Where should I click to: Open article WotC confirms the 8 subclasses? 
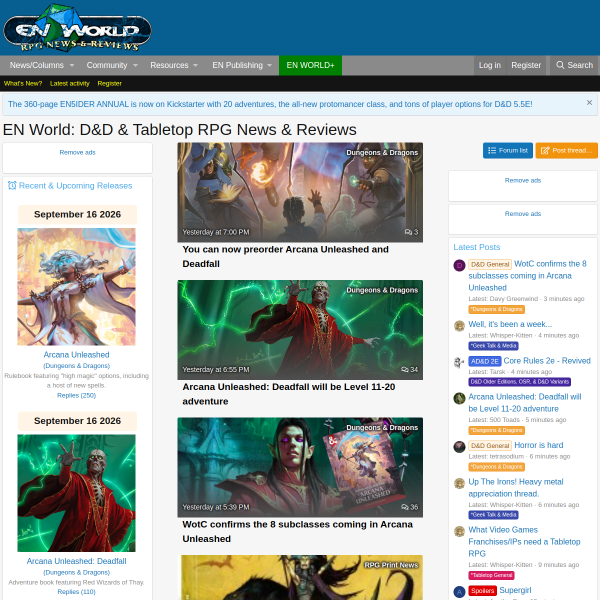click(297, 531)
